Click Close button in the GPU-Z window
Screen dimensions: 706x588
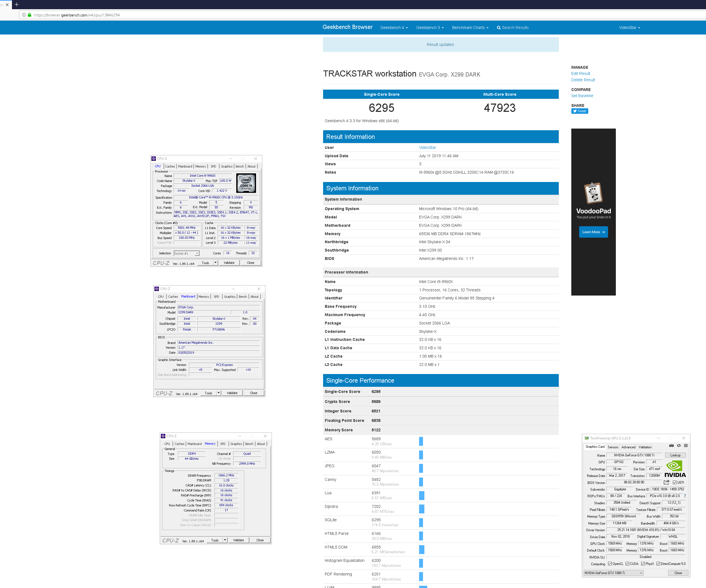[x=678, y=573]
